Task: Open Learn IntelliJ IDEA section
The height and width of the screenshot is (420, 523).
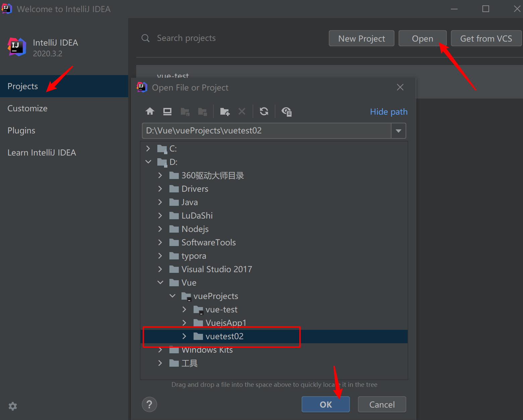Action: (x=64, y=153)
